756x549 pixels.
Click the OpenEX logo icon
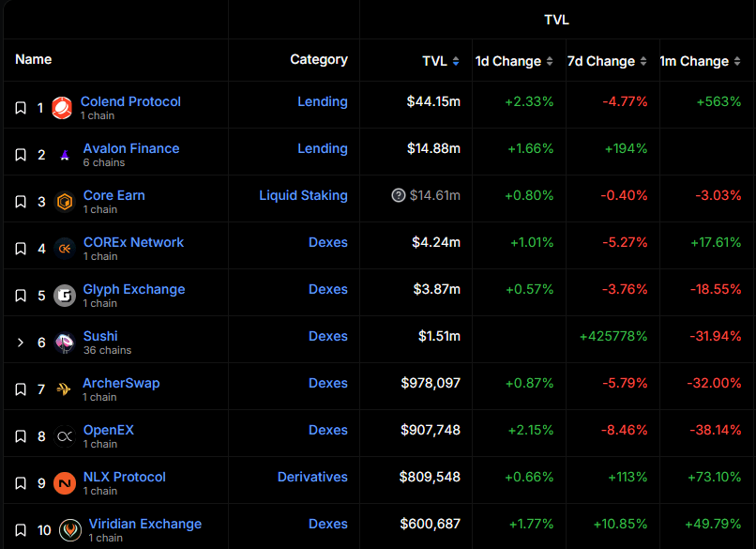[x=65, y=435]
